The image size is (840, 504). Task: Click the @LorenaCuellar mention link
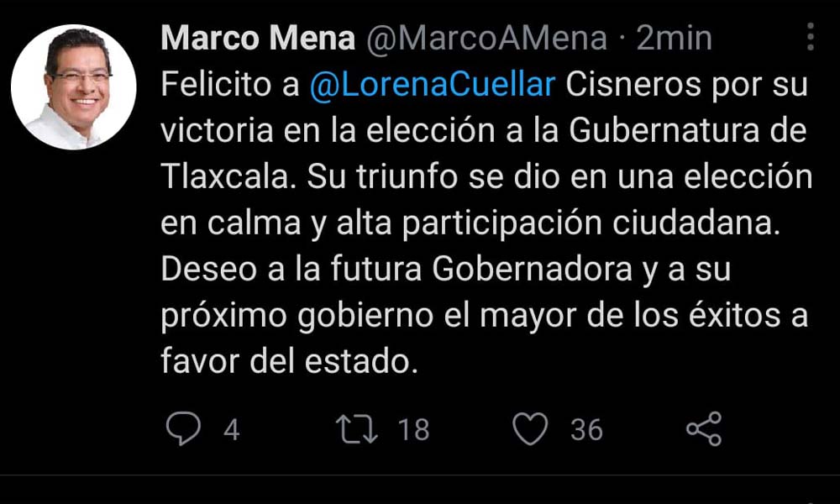click(433, 87)
